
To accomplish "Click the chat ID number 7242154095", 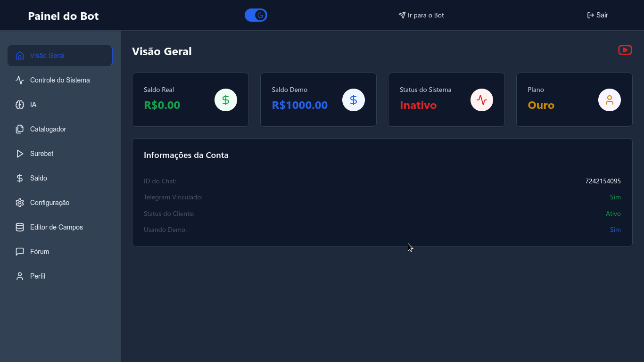I will click(603, 181).
